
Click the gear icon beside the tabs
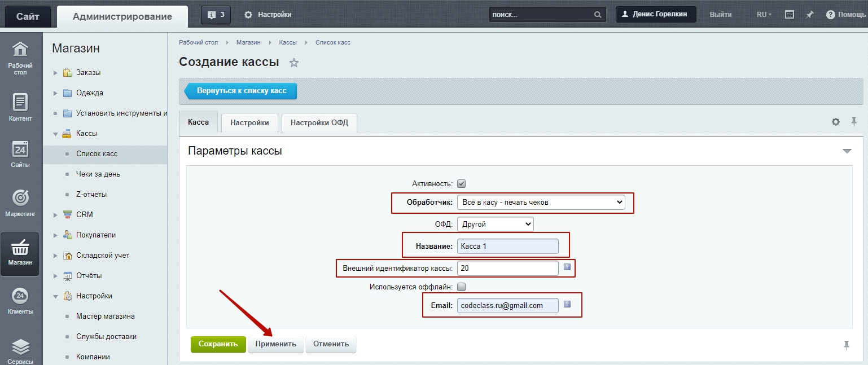pos(836,122)
